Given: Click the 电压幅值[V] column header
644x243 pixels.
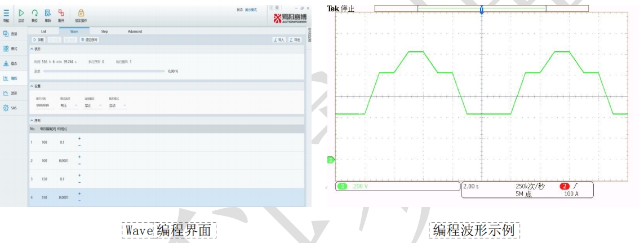Looking at the screenshot, I should tap(48, 129).
